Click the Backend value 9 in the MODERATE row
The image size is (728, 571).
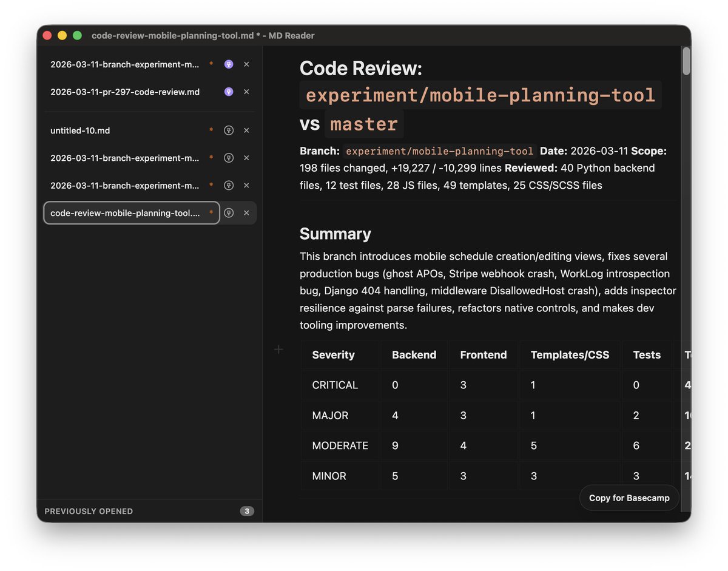pos(396,445)
